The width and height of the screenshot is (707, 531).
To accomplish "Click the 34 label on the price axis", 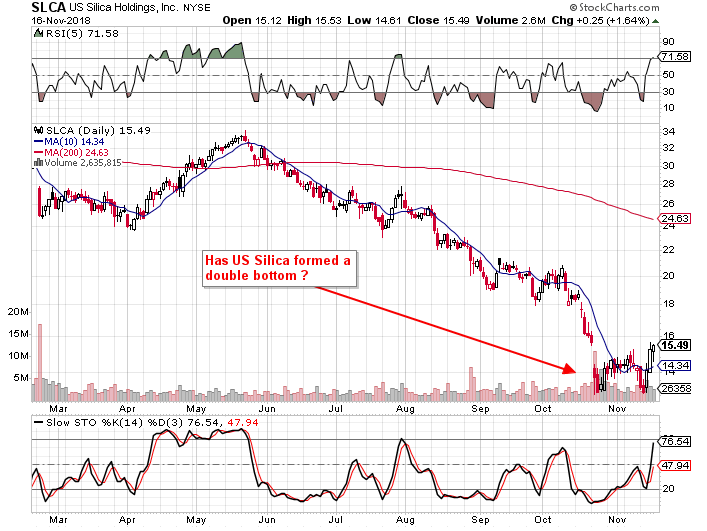I will coord(668,132).
